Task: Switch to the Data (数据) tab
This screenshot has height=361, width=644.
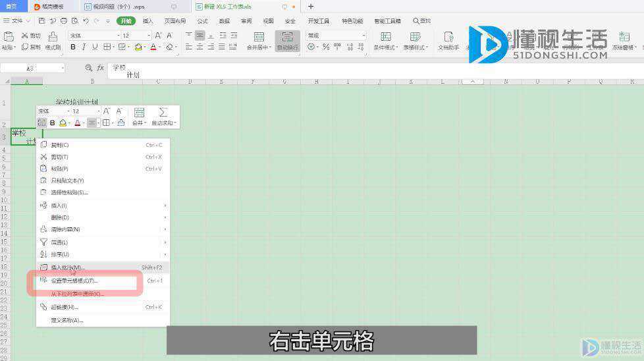Action: (x=225, y=20)
